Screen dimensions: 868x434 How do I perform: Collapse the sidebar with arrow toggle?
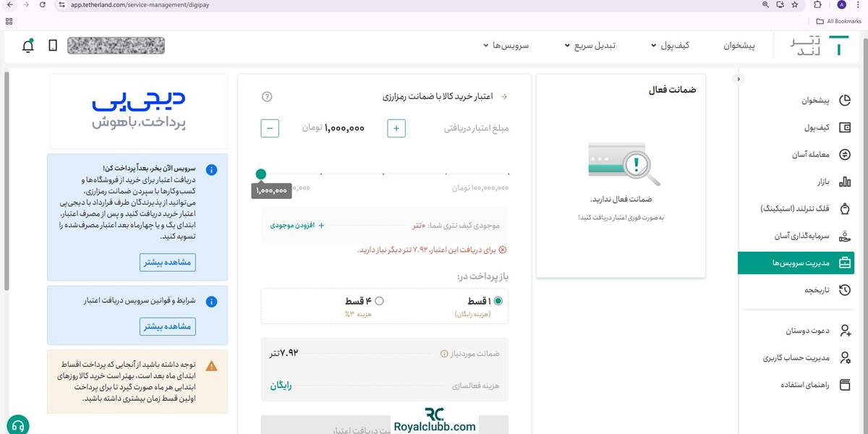pyautogui.click(x=739, y=79)
